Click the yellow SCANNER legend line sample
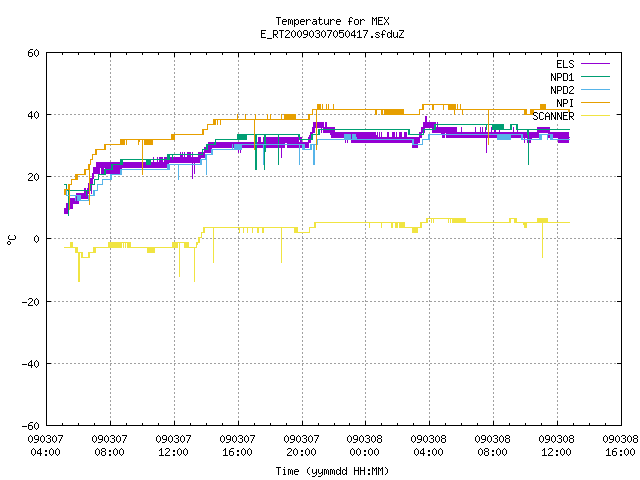 tap(595, 116)
